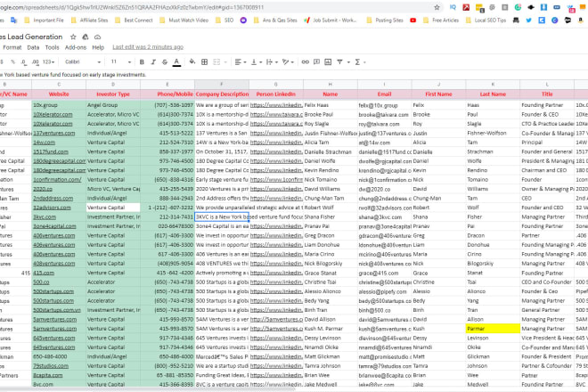Open the Calibri font dropdown
588x392 pixels.
click(83, 61)
